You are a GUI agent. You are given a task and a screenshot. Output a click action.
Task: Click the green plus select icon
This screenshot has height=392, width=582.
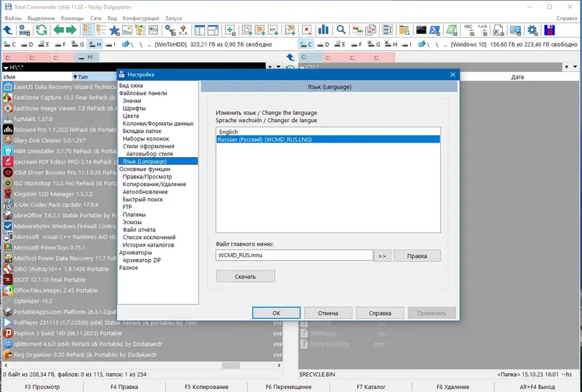tap(230, 30)
